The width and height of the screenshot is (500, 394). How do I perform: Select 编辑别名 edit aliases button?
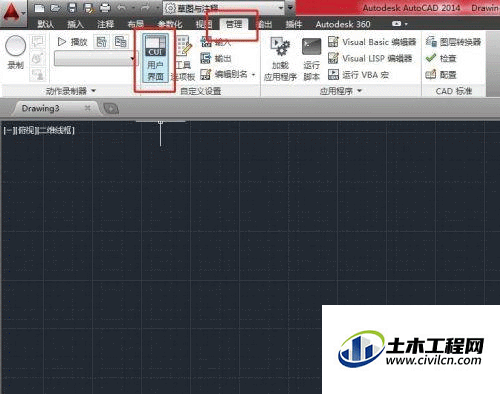(x=225, y=74)
